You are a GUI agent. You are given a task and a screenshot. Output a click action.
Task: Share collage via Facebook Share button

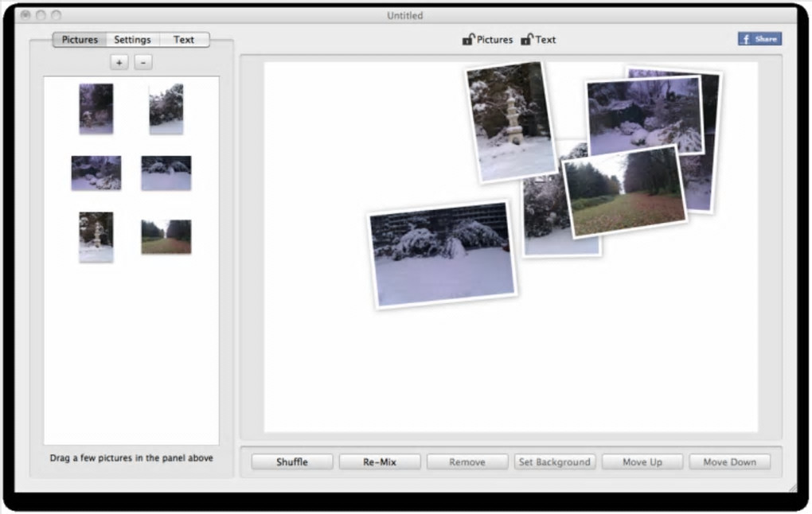pyautogui.click(x=759, y=39)
